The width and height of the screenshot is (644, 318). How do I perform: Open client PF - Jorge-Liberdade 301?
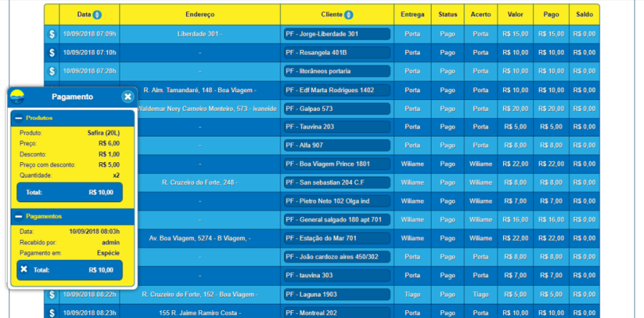(x=336, y=34)
